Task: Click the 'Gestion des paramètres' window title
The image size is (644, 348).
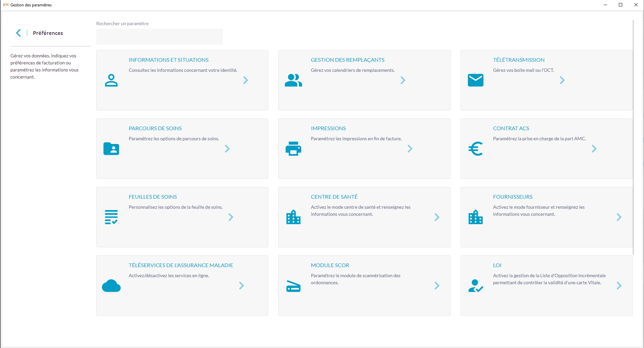Action: click(31, 5)
